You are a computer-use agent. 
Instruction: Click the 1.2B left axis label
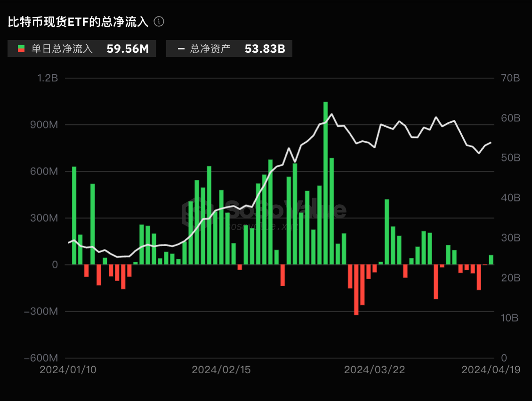click(x=48, y=78)
